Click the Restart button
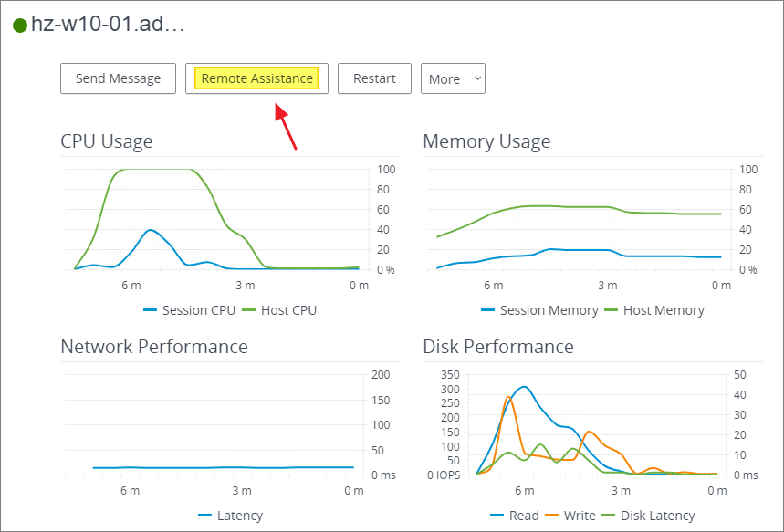 pyautogui.click(x=374, y=78)
